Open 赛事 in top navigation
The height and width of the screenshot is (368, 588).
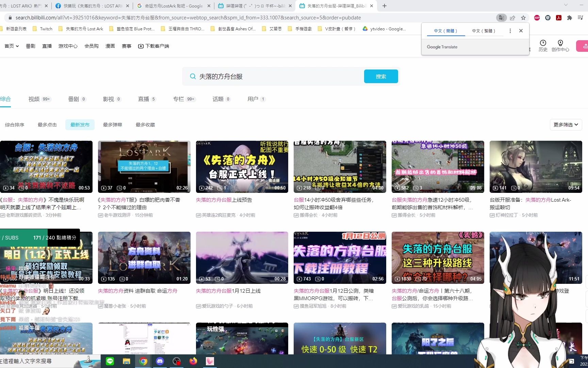coord(127,46)
